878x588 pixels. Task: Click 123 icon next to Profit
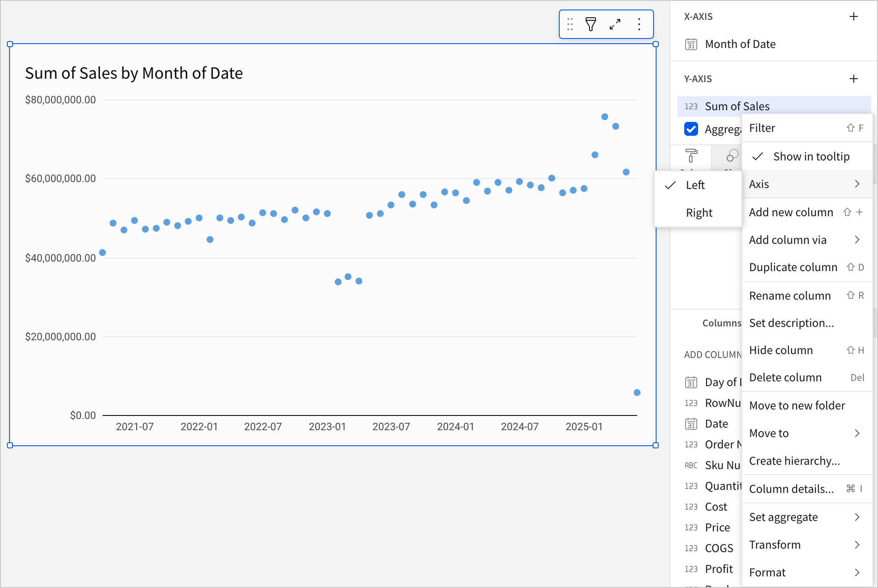tap(691, 569)
